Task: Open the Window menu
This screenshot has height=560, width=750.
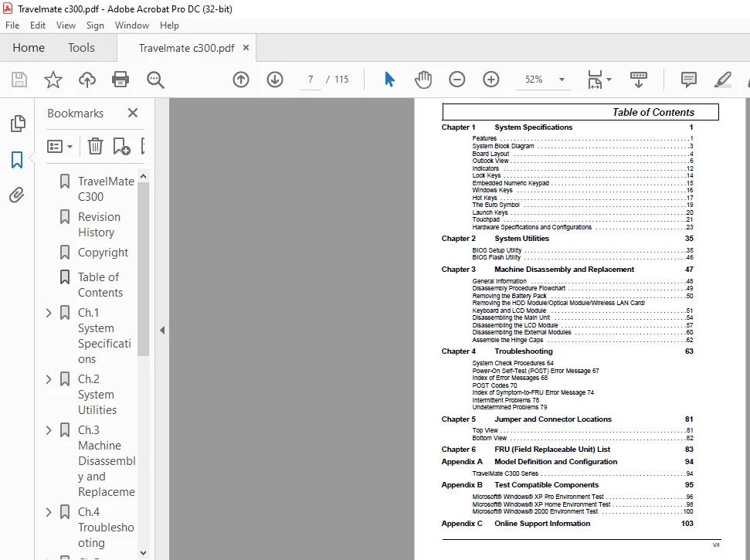Action: coord(132,25)
